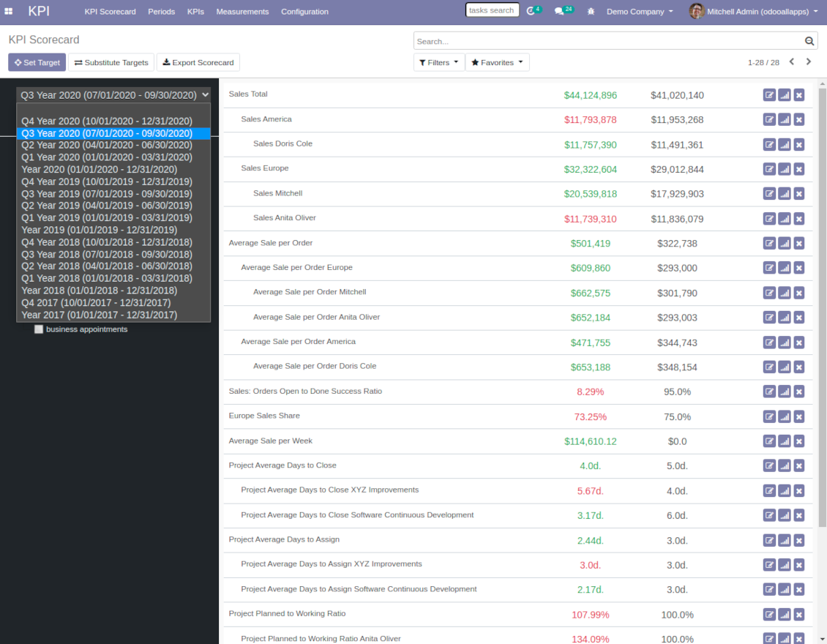Viewport: 827px width, 644px height.
Task: Click edit icon for Sales Total row
Action: 769,95
